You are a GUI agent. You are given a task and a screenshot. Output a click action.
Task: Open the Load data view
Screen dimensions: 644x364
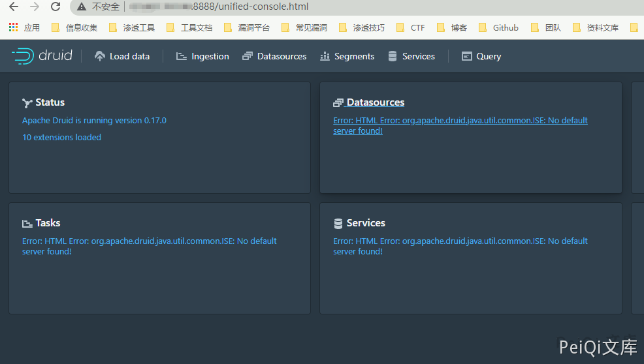point(122,57)
